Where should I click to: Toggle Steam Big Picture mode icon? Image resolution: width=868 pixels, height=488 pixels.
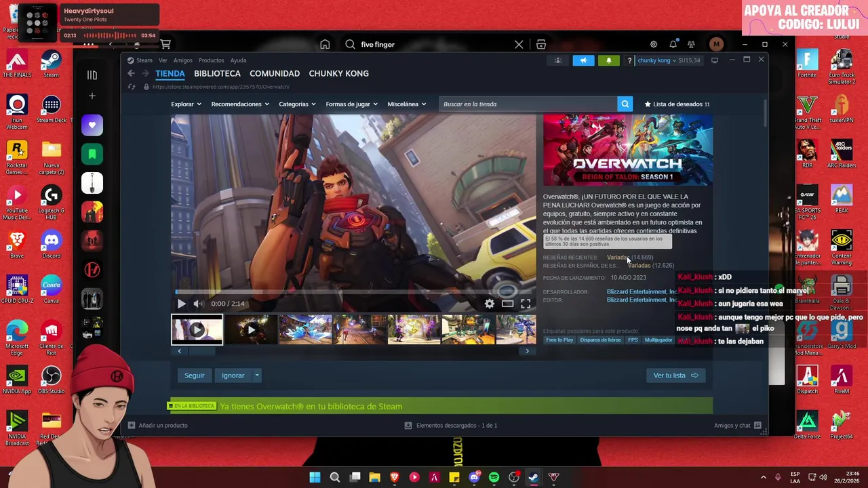[714, 60]
